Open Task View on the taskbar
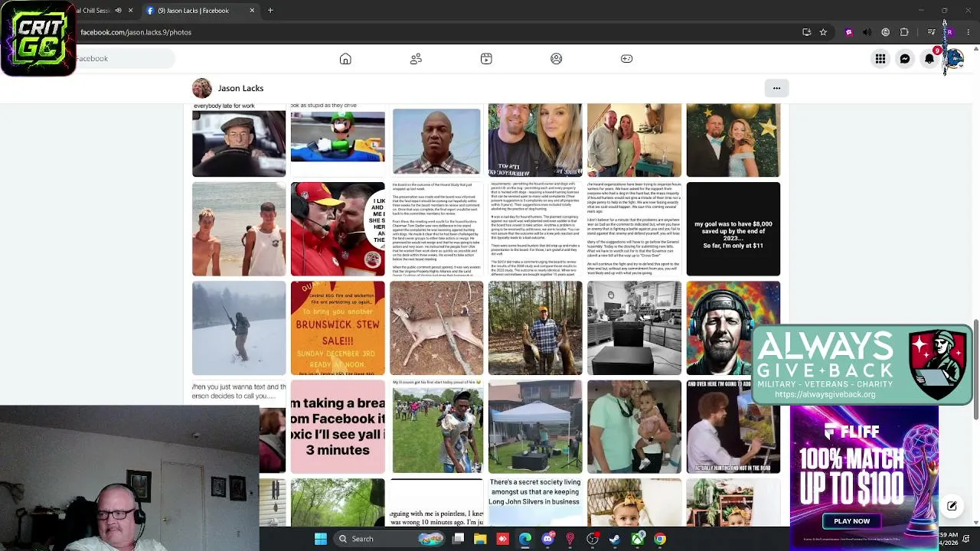 coord(458,539)
